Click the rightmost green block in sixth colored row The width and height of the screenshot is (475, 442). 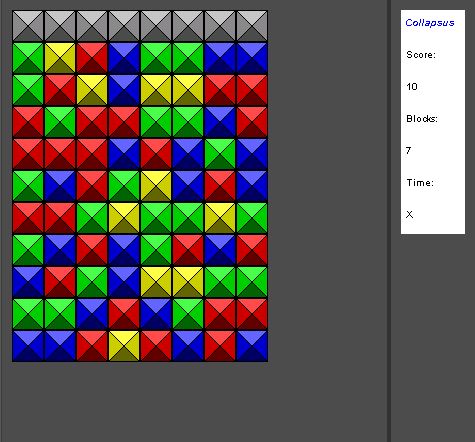(x=252, y=218)
